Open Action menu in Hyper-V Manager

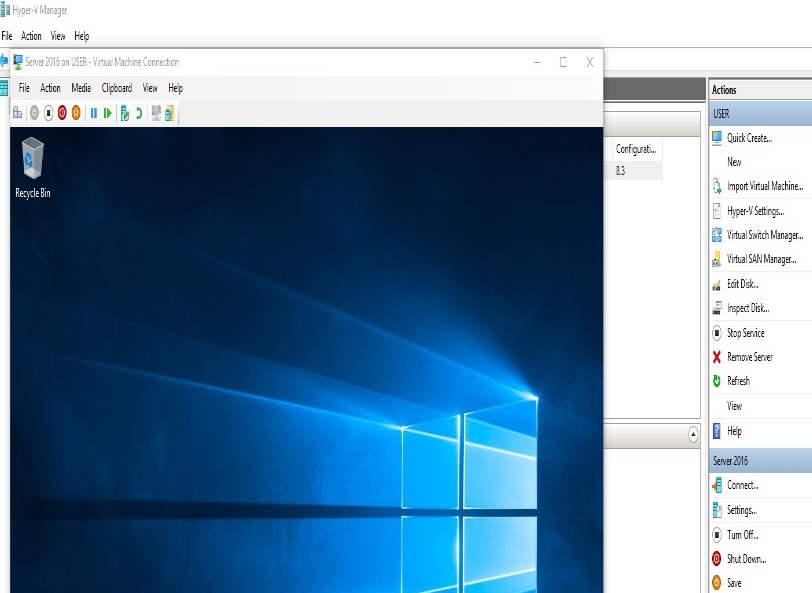[x=31, y=36]
